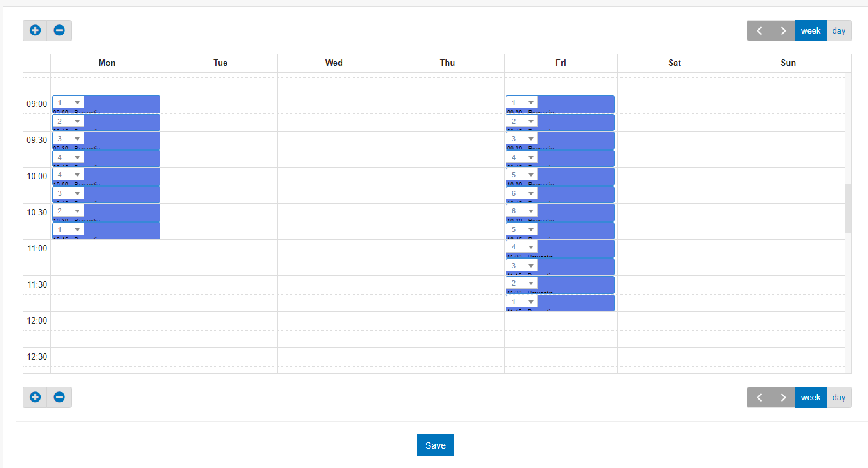Open Monday 10:30 dropdown showing 2

click(68, 211)
